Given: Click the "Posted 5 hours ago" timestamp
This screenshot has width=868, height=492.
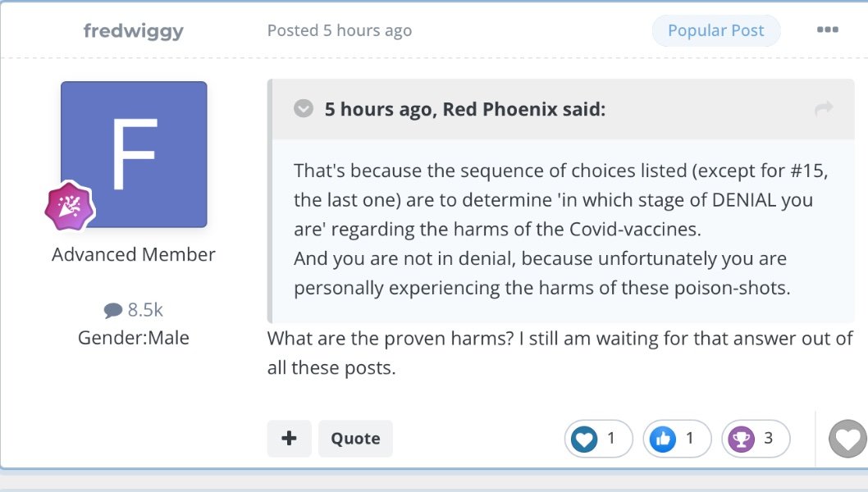Looking at the screenshot, I should [340, 31].
